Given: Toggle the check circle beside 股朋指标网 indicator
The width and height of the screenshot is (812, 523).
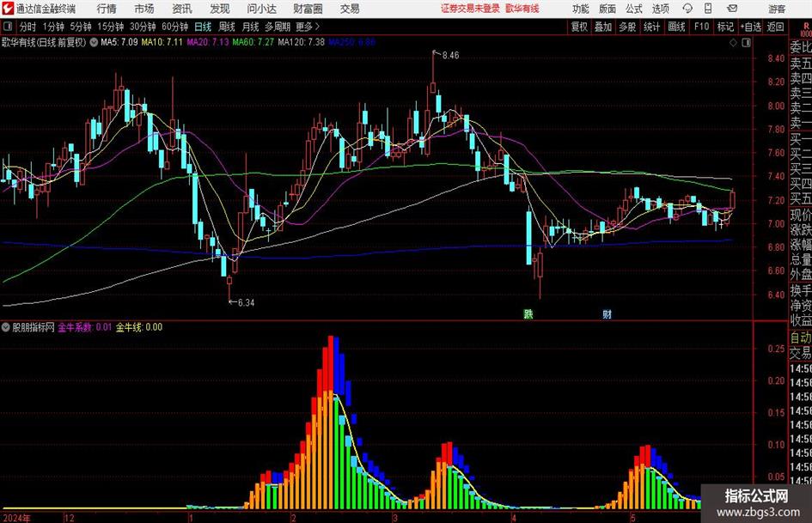Looking at the screenshot, I should click(x=6, y=327).
